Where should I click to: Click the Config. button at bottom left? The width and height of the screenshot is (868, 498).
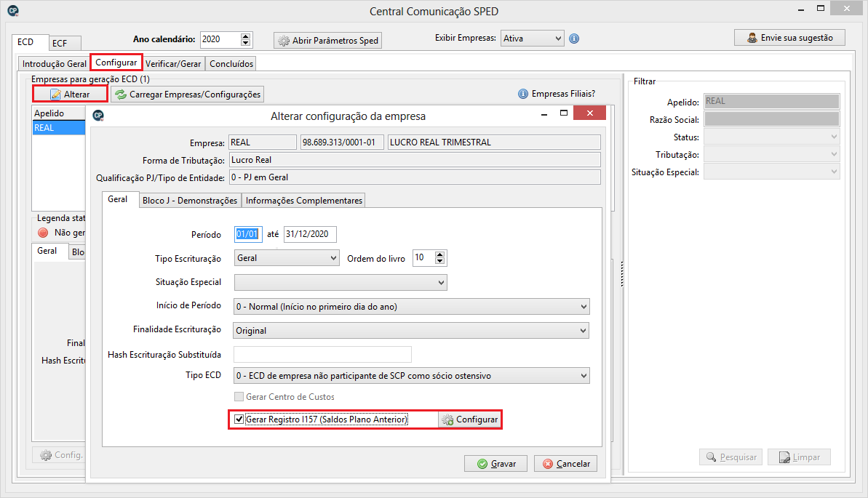pos(59,455)
